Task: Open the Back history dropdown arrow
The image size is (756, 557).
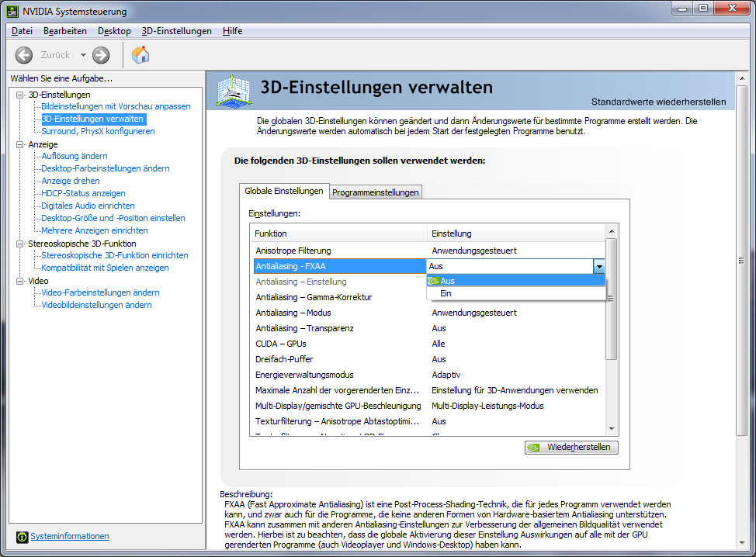Action: (x=83, y=55)
